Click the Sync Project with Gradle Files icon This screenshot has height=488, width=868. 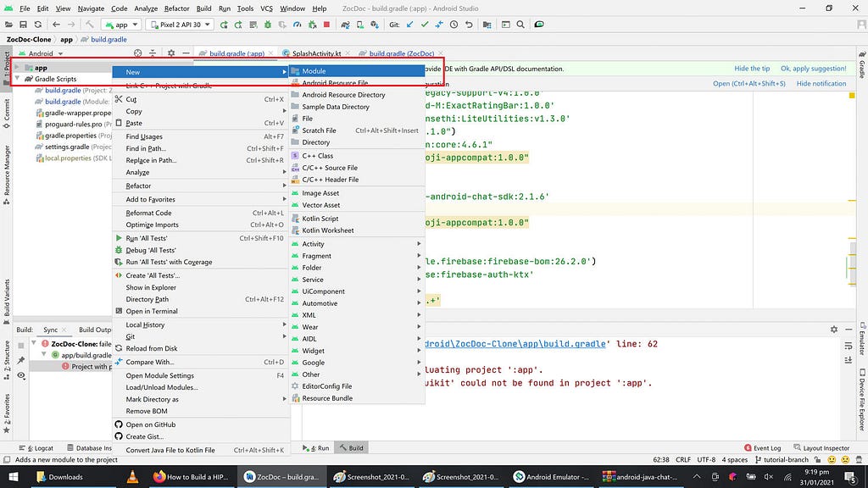pos(346,25)
